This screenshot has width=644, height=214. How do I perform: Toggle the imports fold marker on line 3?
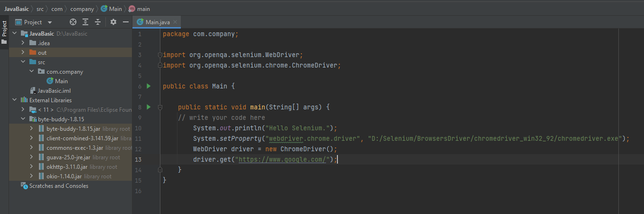(160, 55)
